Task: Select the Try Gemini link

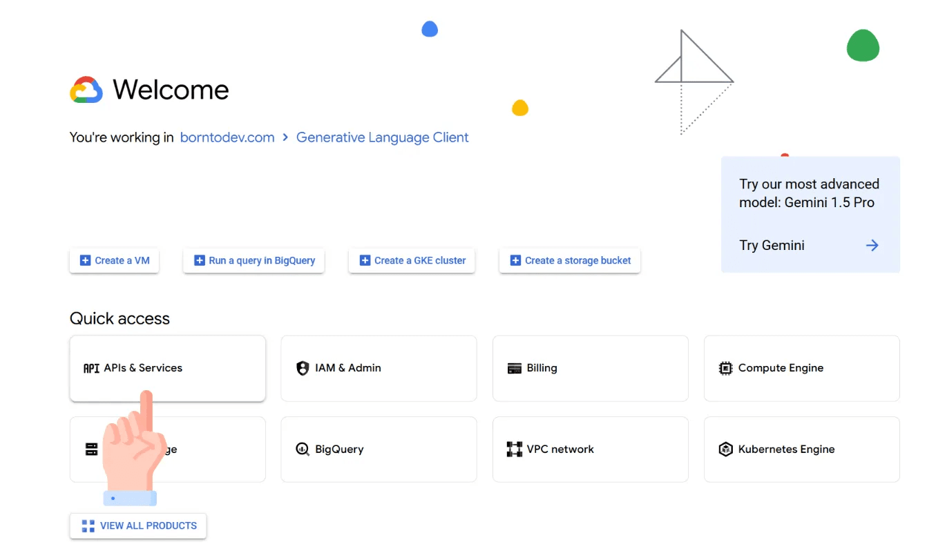Action: pyautogui.click(x=772, y=245)
